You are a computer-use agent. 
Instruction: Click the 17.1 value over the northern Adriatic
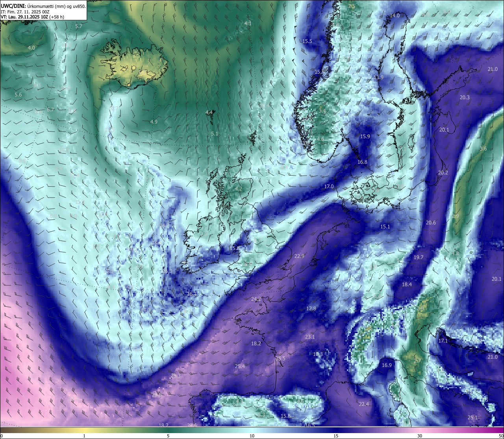click(443, 341)
